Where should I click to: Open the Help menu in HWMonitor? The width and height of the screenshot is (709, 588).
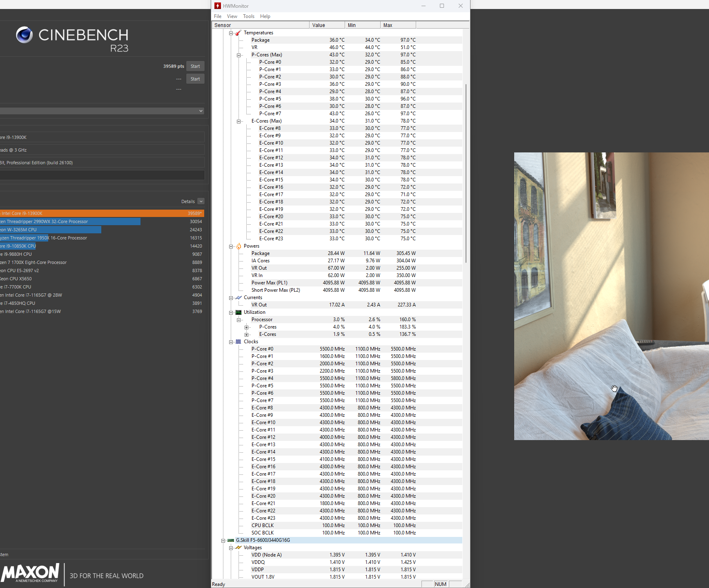coord(265,16)
